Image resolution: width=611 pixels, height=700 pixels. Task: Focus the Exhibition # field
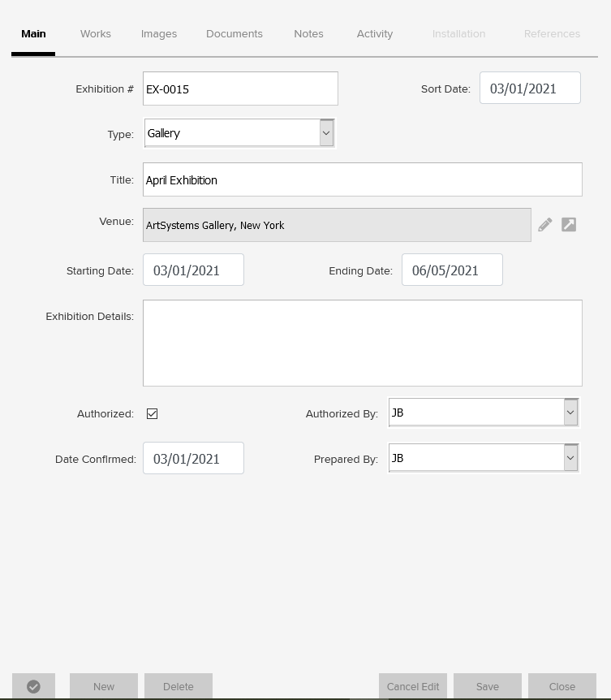pyautogui.click(x=240, y=89)
